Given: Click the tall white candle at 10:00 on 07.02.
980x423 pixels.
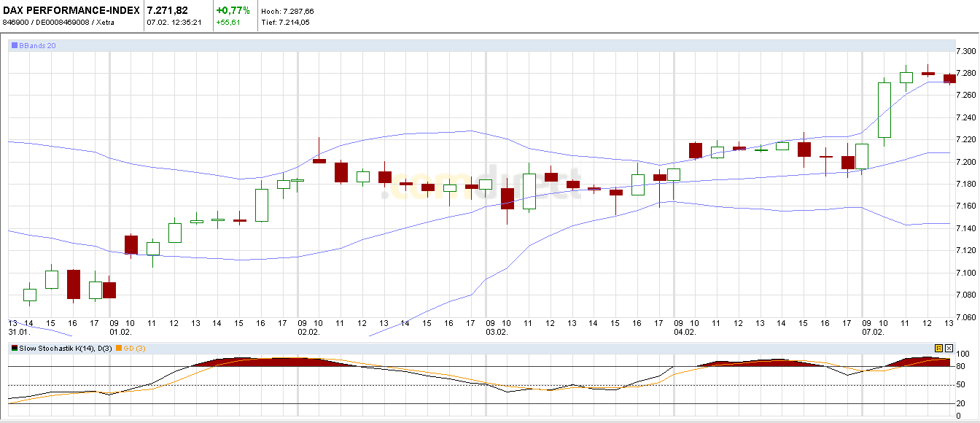Looking at the screenshot, I should coord(884,110).
